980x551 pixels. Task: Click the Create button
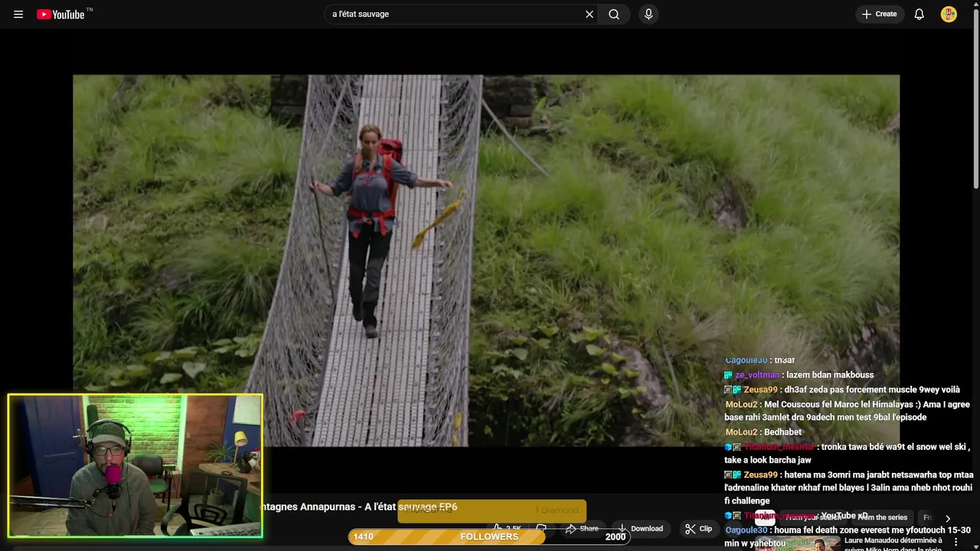tap(879, 14)
